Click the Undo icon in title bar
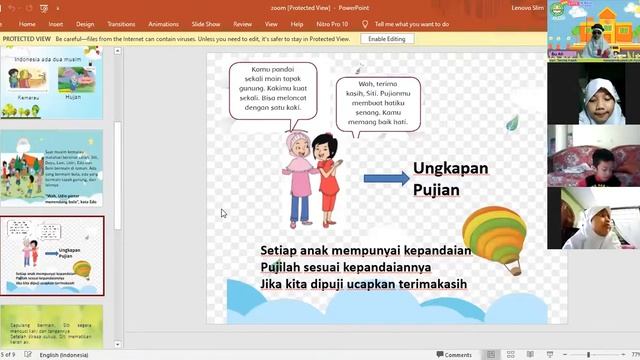This screenshot has width=640, height=360. [x=11, y=8]
